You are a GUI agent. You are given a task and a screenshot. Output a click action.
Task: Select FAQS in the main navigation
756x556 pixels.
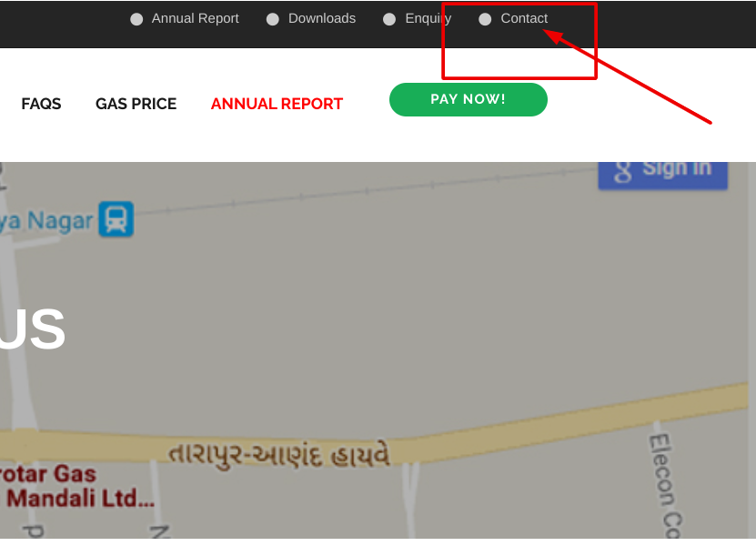click(41, 104)
